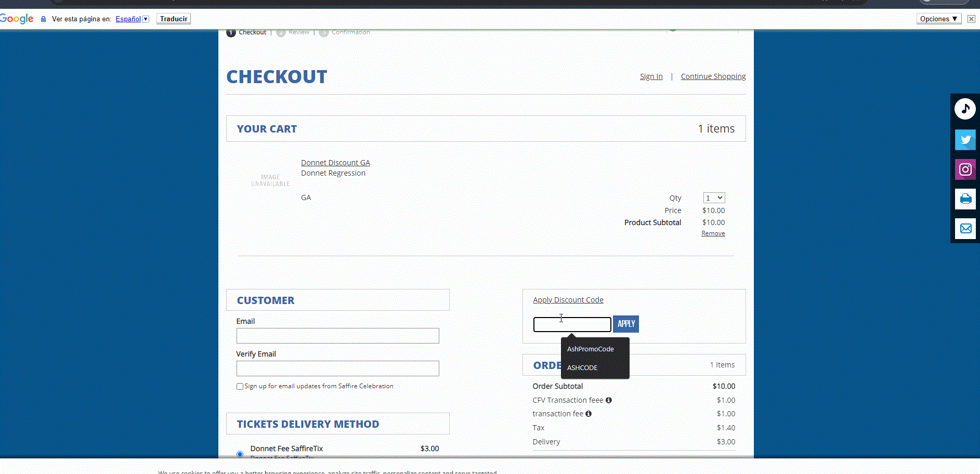Screen dimensions: 980x474
Task: Click the printer icon in sidebar
Action: pyautogui.click(x=965, y=199)
